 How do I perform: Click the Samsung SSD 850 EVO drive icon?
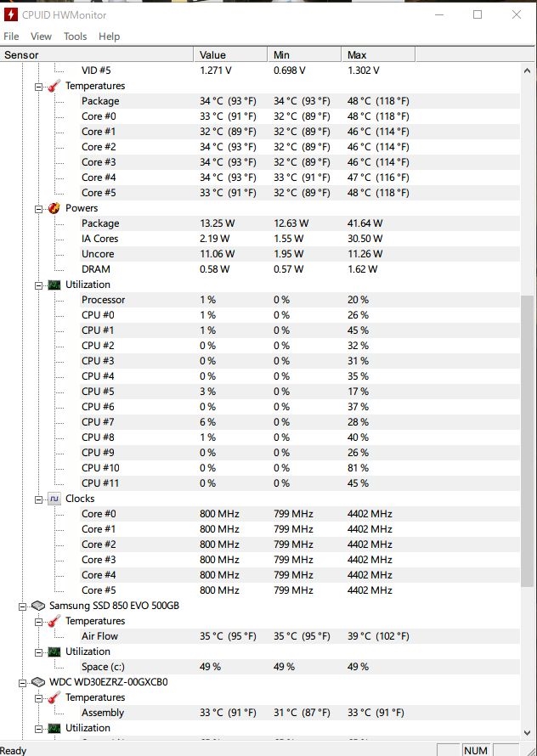click(38, 606)
